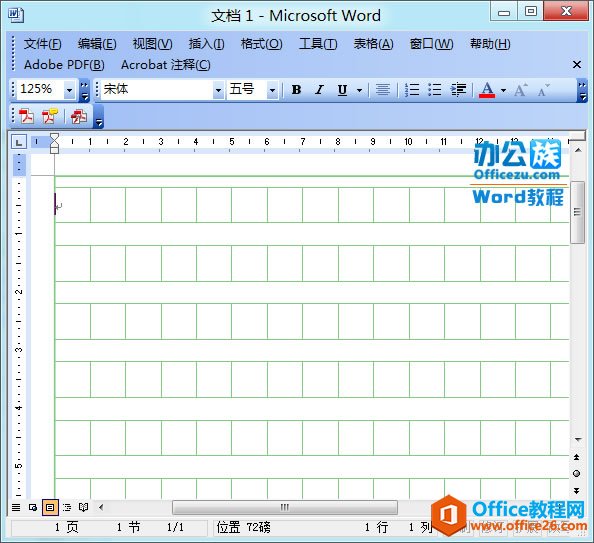Open select browse object button

pyautogui.click(x=577, y=474)
